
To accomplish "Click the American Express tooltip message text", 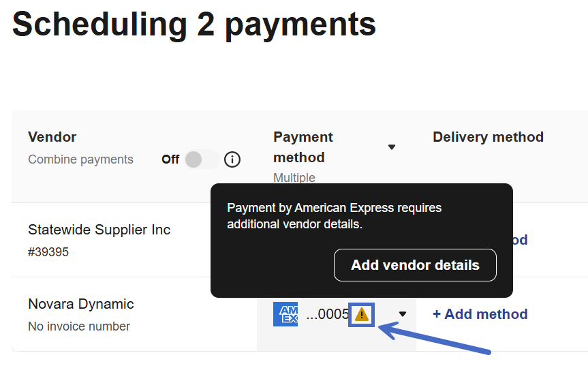I will pos(334,215).
